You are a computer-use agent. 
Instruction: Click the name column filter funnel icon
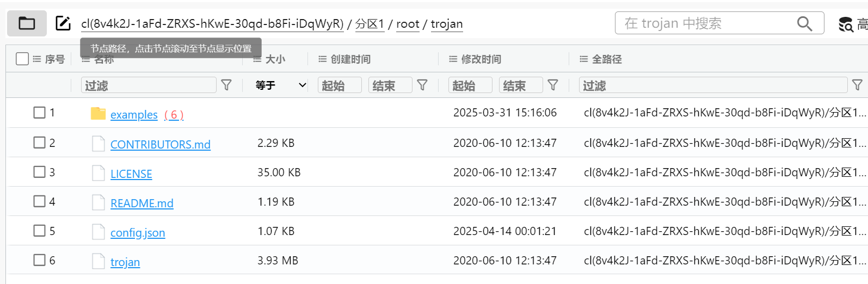pos(226,85)
